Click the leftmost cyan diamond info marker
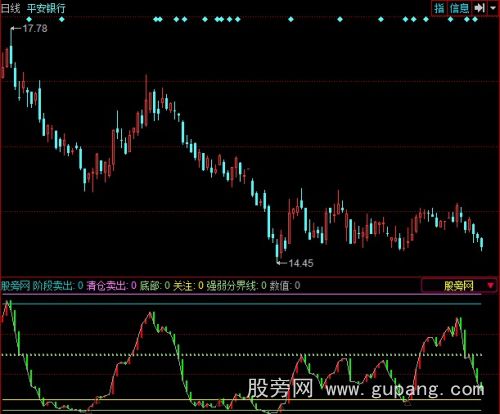 pos(29,19)
